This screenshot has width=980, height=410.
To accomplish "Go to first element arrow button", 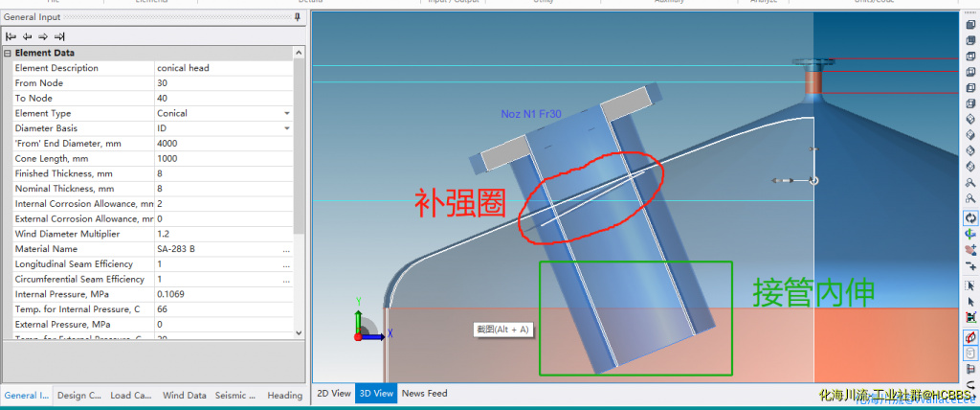I will (x=11, y=35).
